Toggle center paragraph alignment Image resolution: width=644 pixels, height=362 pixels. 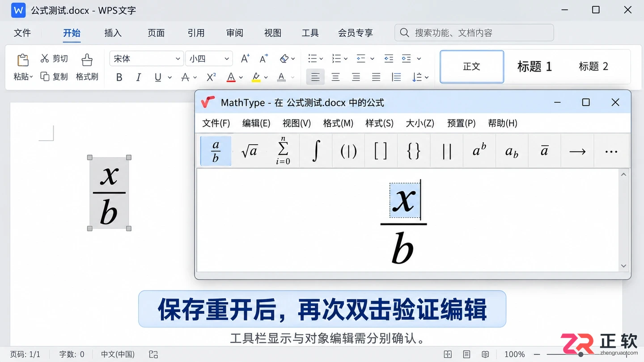coord(335,77)
